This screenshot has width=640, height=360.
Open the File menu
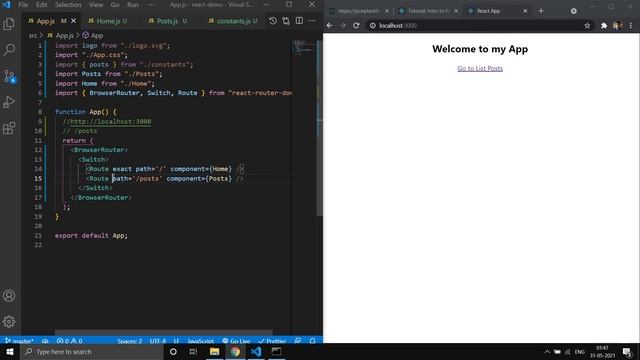pyautogui.click(x=23, y=5)
